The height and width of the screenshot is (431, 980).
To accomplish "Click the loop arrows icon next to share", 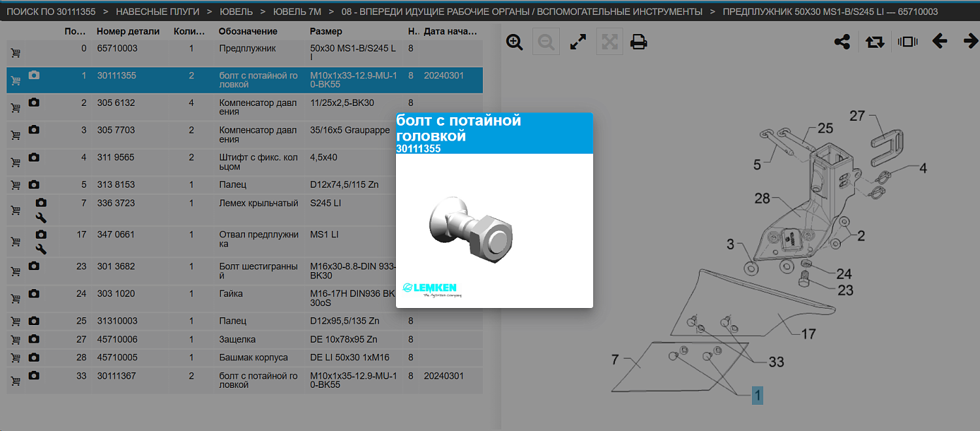I will (x=875, y=42).
